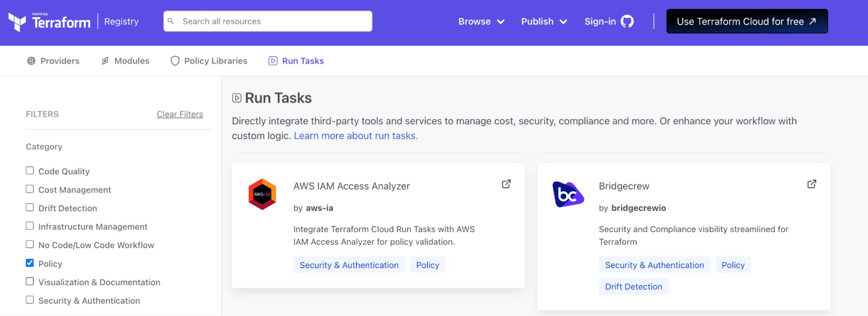Click the GitHub icon beside Sign-in

(627, 21)
